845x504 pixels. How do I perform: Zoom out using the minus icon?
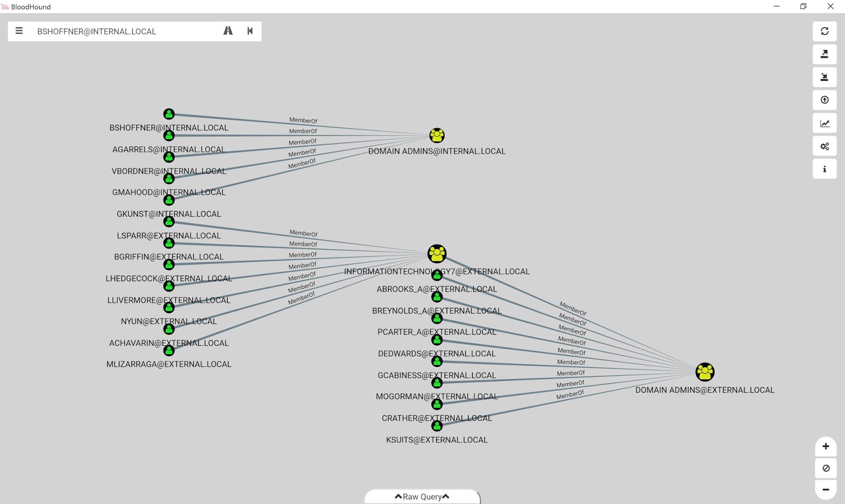pyautogui.click(x=825, y=489)
